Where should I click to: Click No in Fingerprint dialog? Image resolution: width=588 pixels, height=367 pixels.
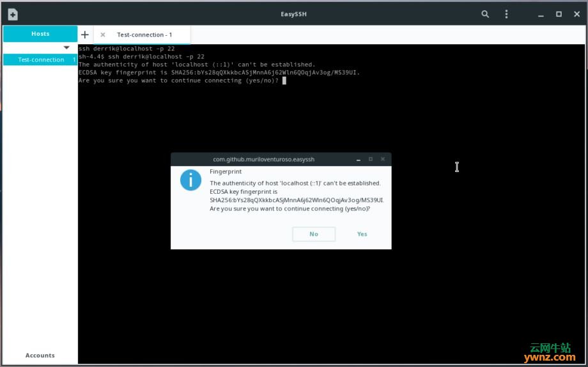tap(314, 234)
